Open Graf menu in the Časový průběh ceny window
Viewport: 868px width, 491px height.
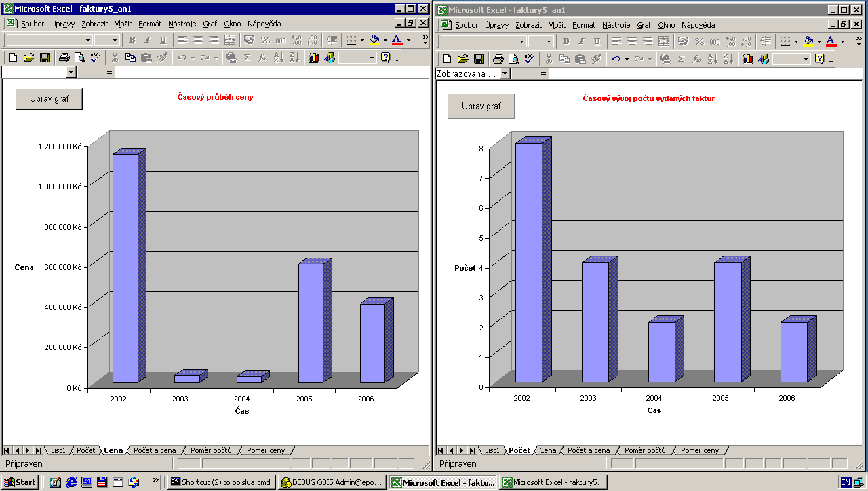[210, 24]
